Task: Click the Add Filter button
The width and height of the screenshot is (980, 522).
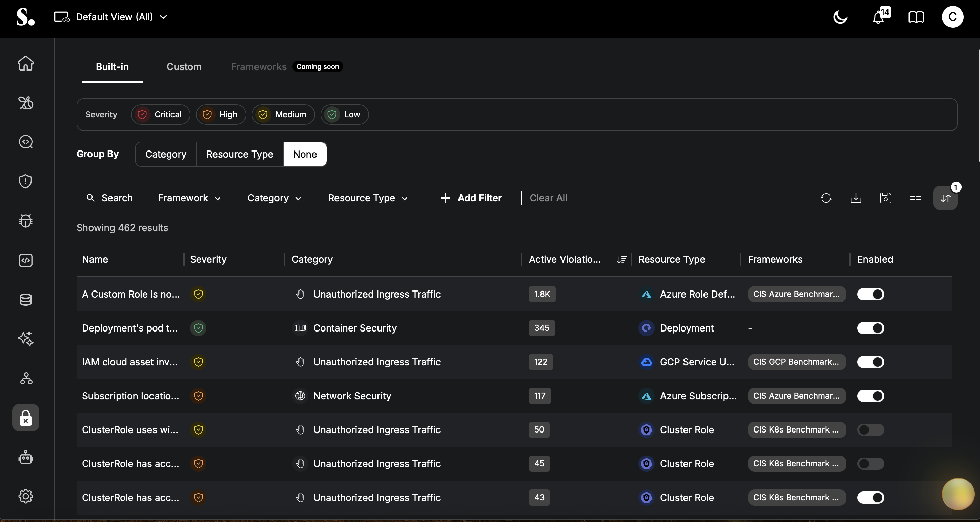Action: tap(471, 198)
